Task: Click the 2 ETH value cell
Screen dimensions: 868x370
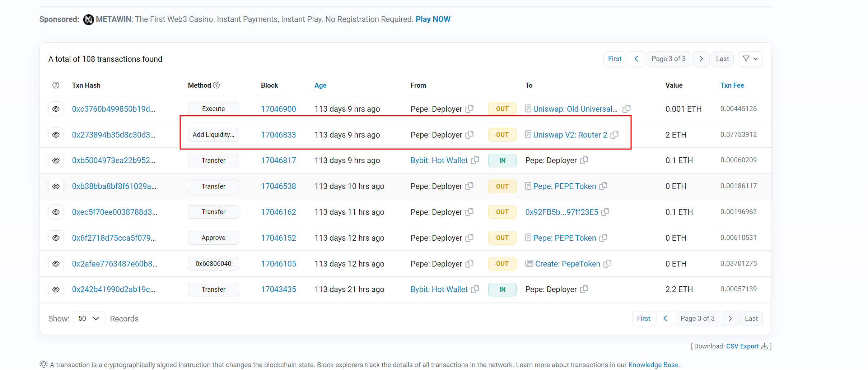Action: (x=676, y=135)
